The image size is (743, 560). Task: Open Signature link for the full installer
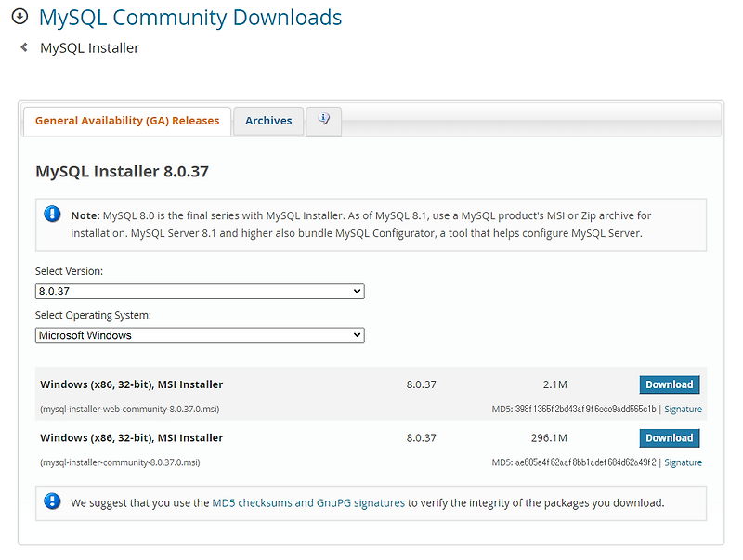(x=683, y=462)
